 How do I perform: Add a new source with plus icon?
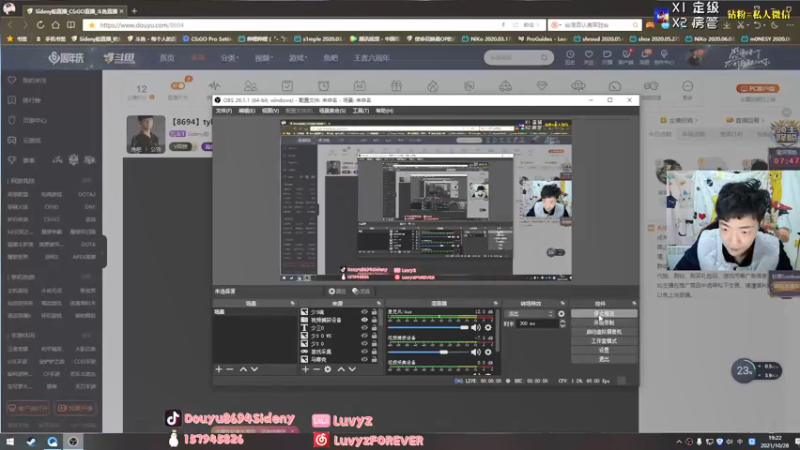pyautogui.click(x=305, y=369)
